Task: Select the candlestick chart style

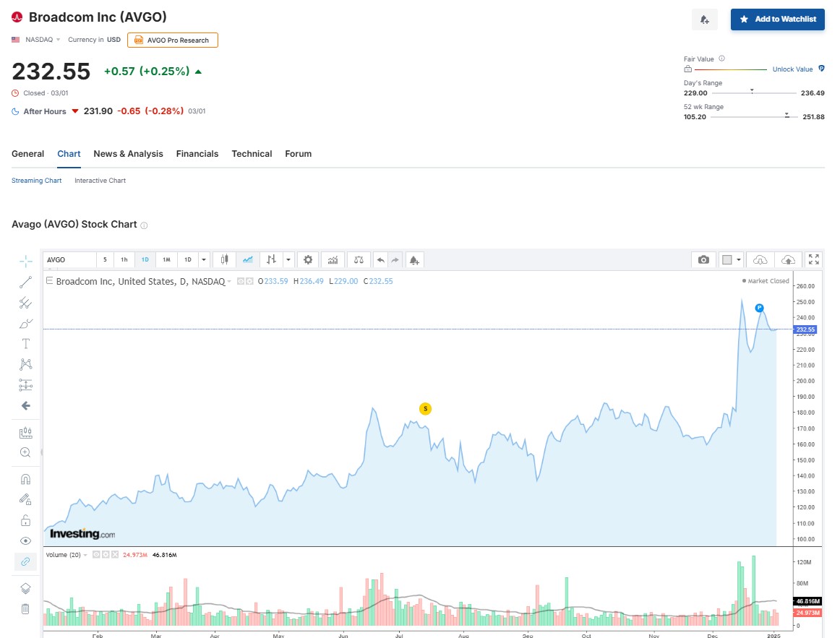Action: click(225, 259)
